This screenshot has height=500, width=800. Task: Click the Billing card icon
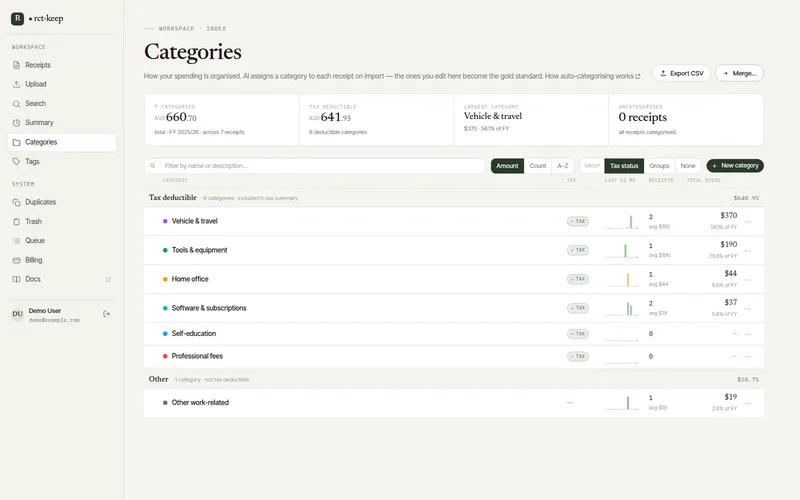tap(16, 260)
